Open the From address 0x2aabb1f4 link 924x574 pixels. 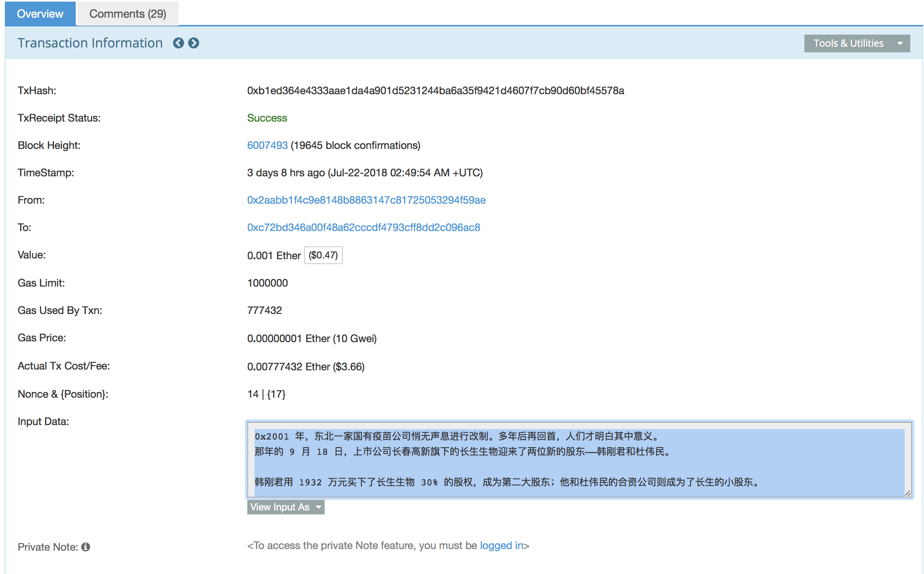click(366, 200)
